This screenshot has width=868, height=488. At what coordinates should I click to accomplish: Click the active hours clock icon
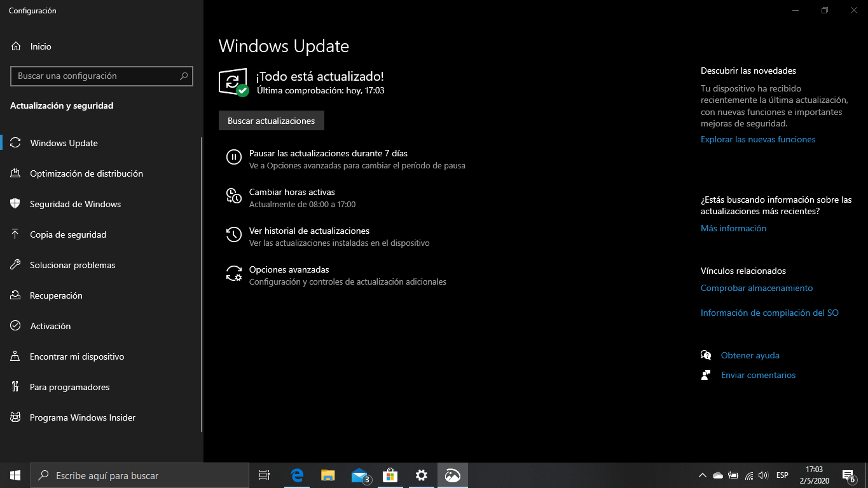[233, 196]
